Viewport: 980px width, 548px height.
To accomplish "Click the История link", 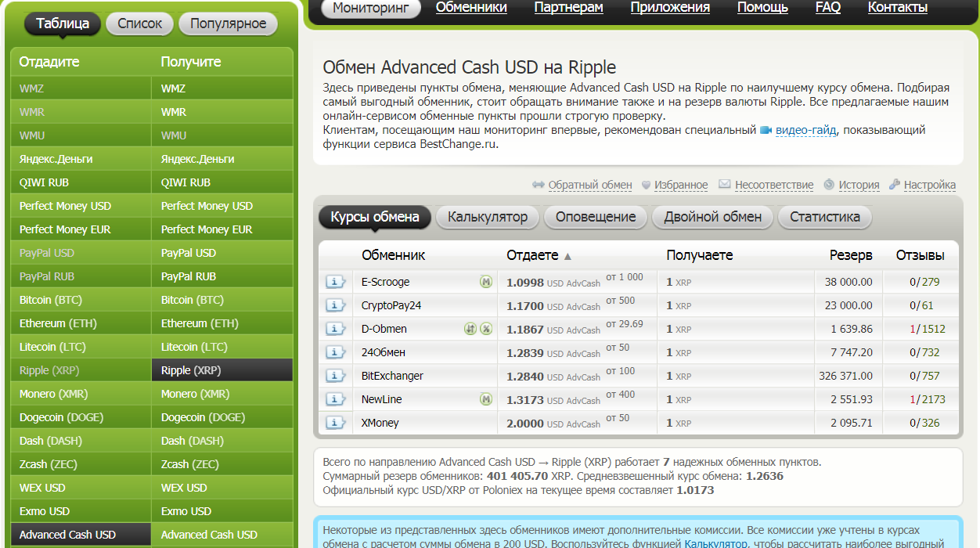I will (859, 185).
